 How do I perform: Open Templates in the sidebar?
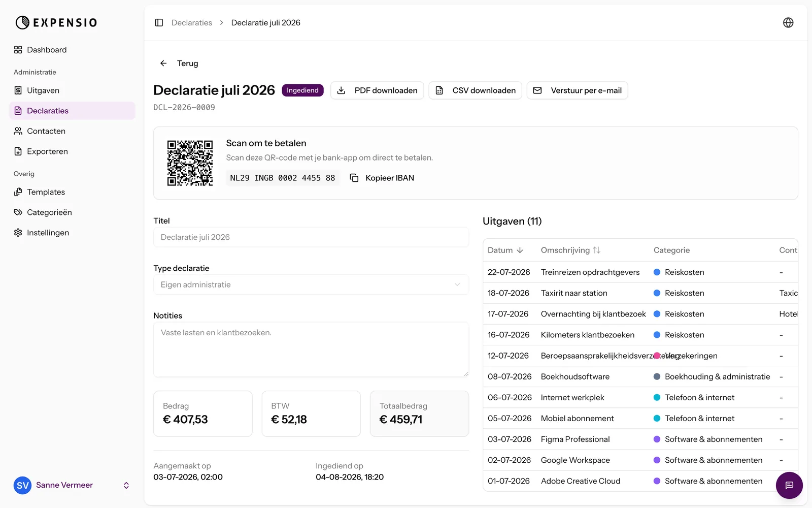pos(72,192)
